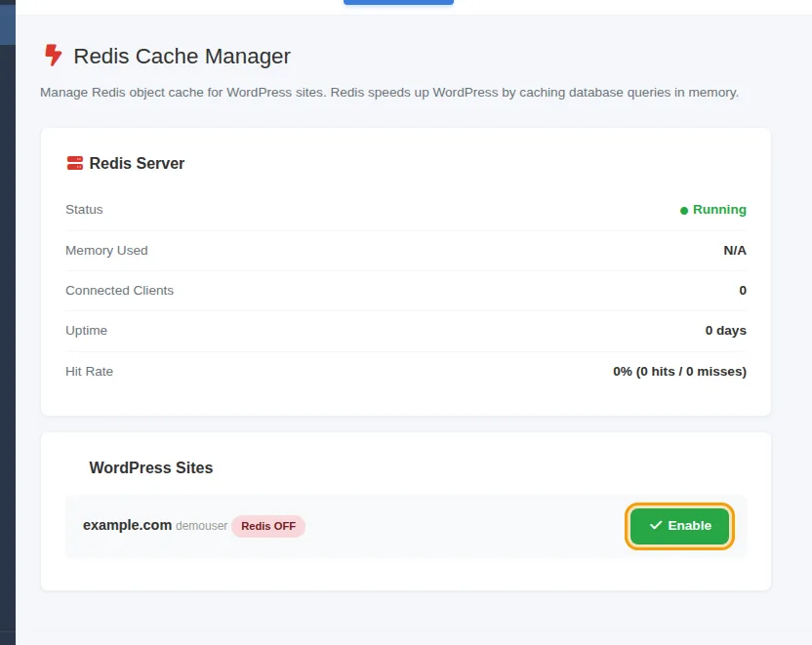
Task: Click the green Running status dot
Action: [683, 210]
